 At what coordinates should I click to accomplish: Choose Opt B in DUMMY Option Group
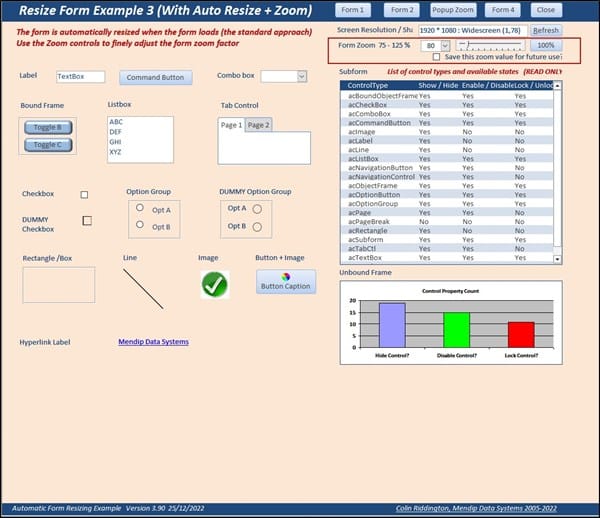tap(257, 226)
